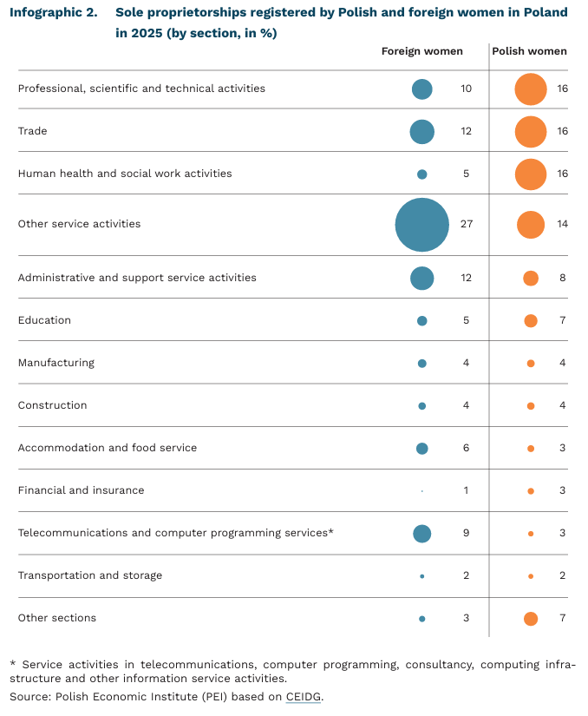The width and height of the screenshot is (588, 716).
Task: Select the "Transportation and storage" row label
Action: (x=90, y=575)
